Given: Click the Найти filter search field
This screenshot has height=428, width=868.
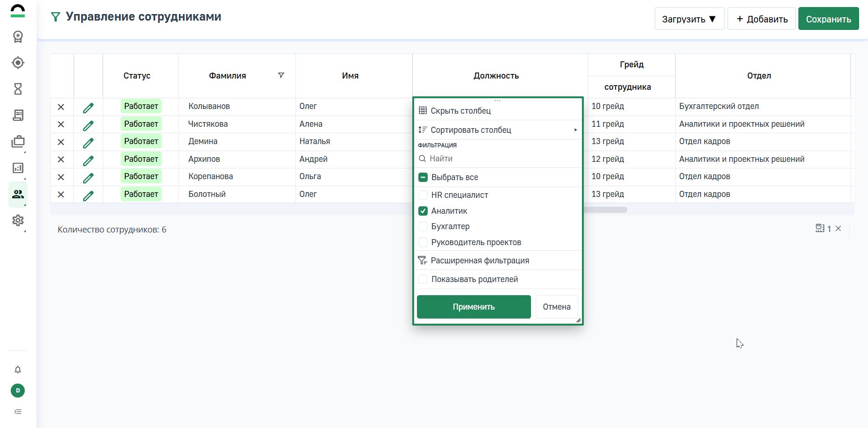Looking at the screenshot, I should click(500, 159).
